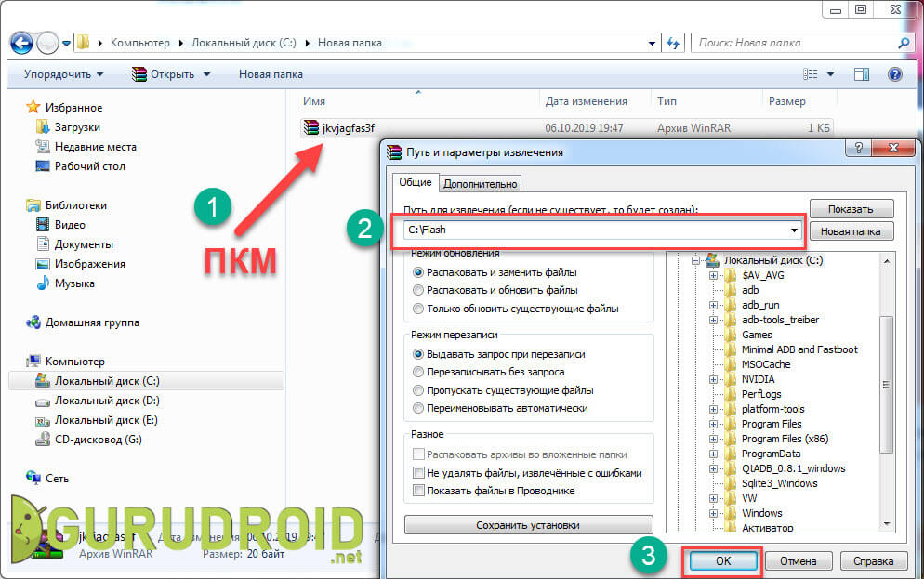Click 'Компьютер' in the address breadcrumb

pos(139,43)
